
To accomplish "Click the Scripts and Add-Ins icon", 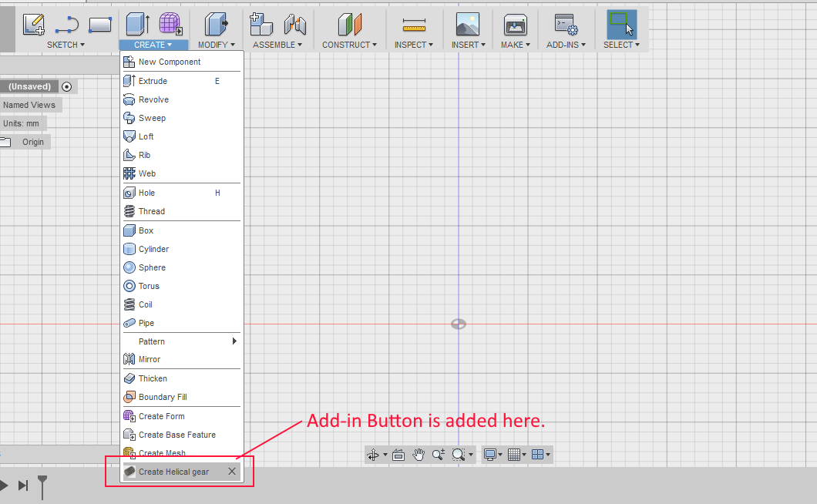I will [567, 25].
